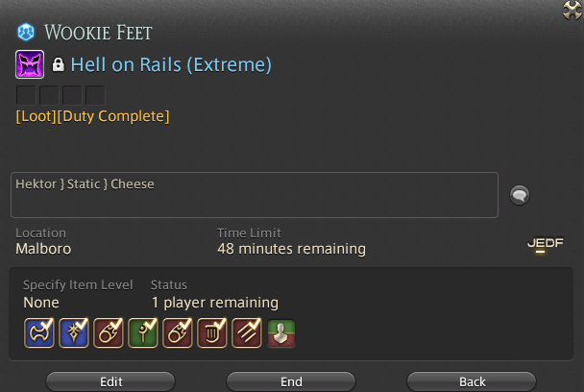Click the Warrior axe job slot
Image resolution: width=584 pixels, height=392 pixels.
[x=39, y=332]
